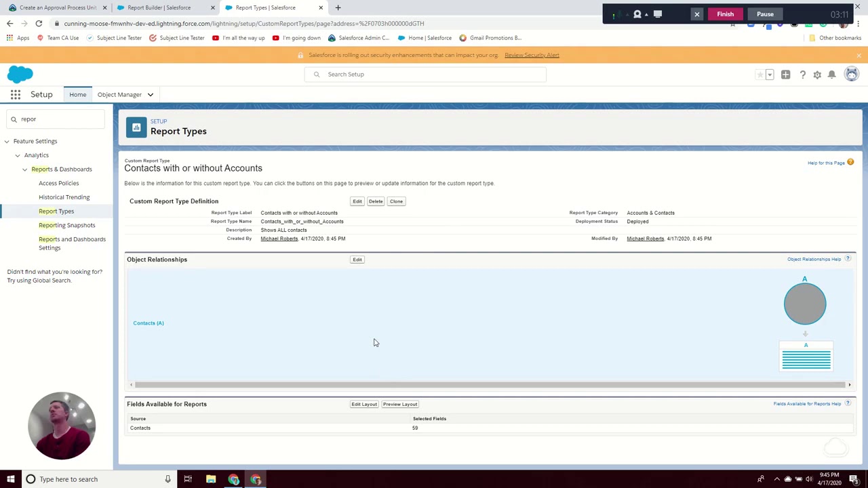
Task: Click the Finish recording button
Action: point(725,14)
